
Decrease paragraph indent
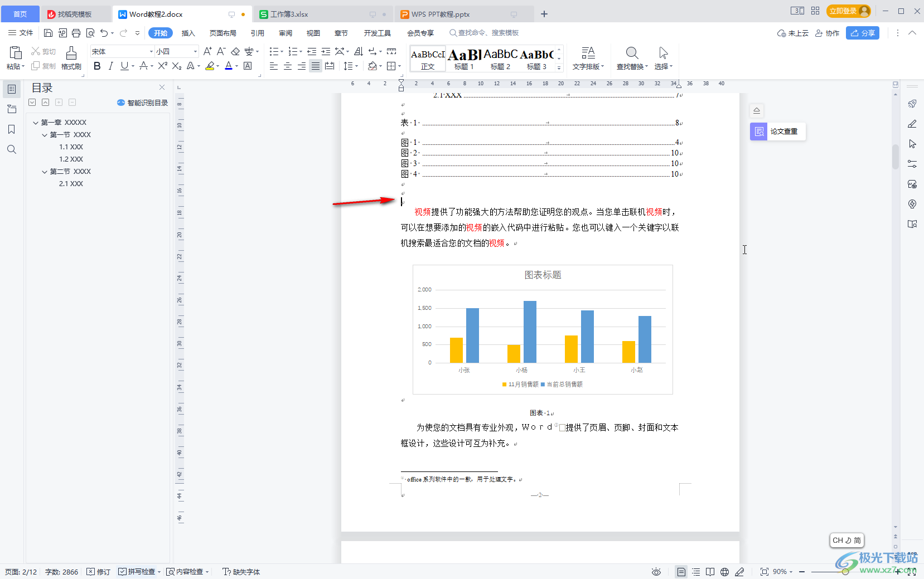(312, 51)
